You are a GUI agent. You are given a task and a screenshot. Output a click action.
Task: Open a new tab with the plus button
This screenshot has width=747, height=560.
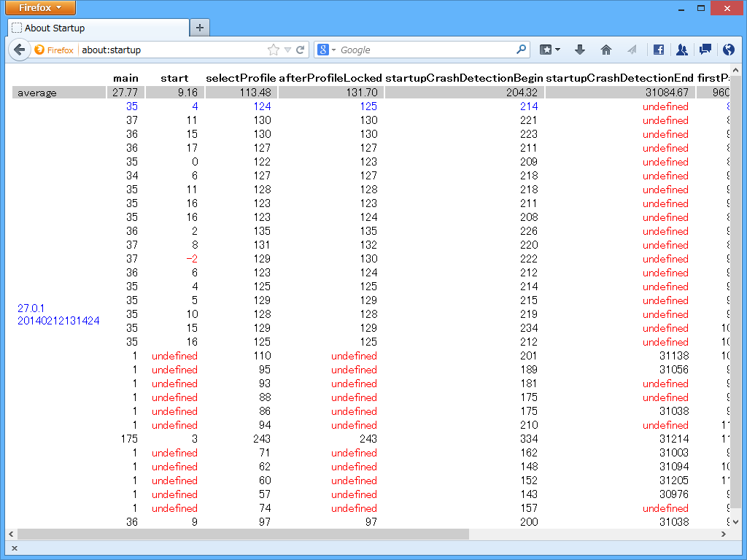[199, 28]
